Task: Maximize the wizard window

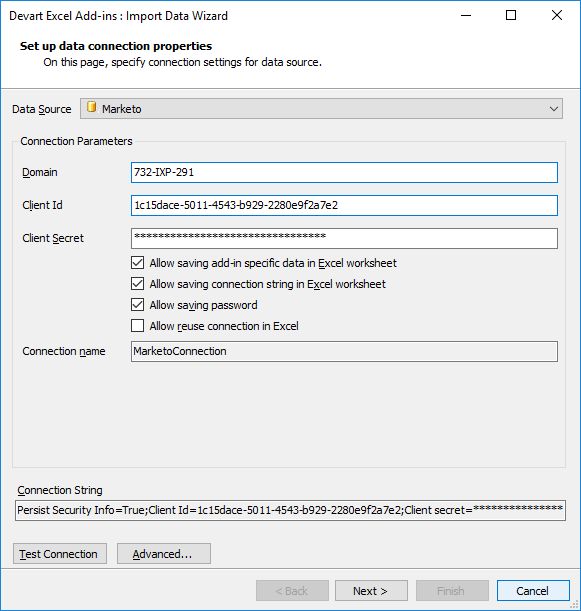Action: (511, 16)
